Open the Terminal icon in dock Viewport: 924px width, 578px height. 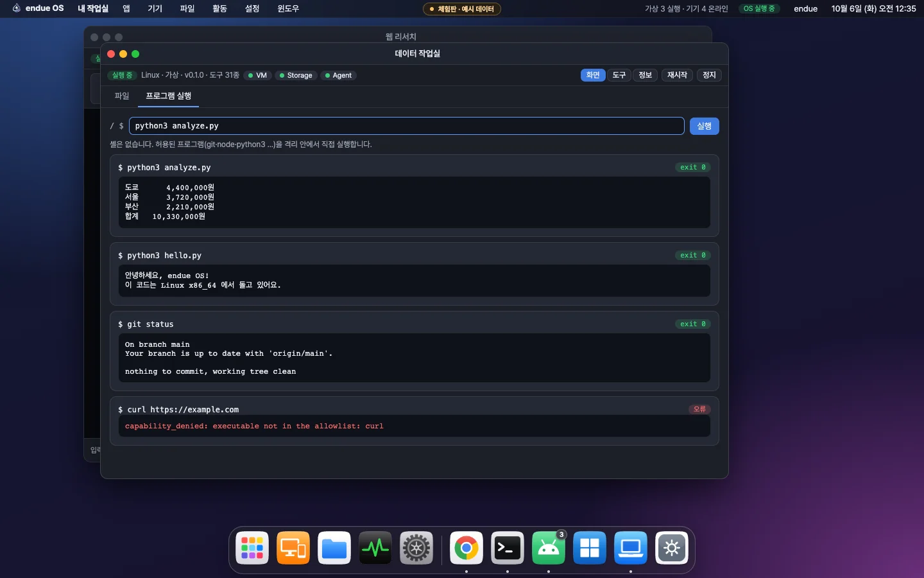(508, 548)
